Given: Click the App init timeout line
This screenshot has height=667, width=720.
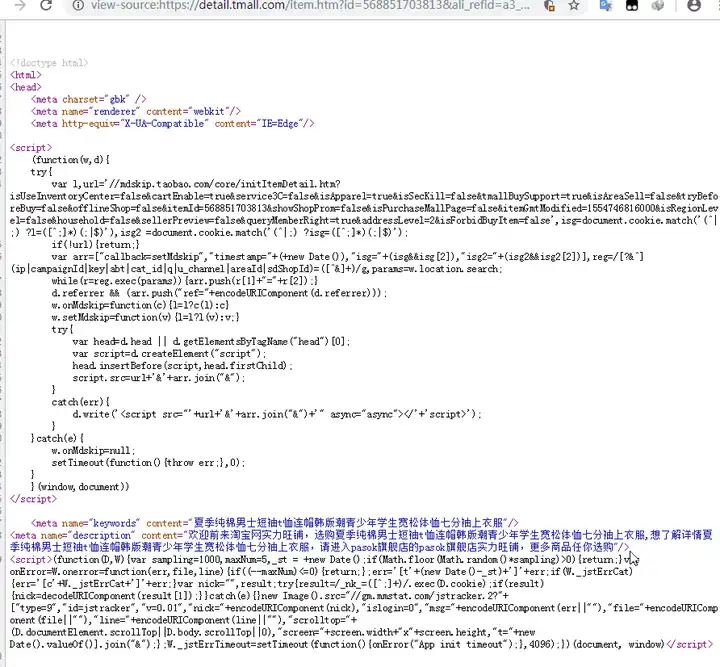Looking at the screenshot, I should click(x=361, y=645).
